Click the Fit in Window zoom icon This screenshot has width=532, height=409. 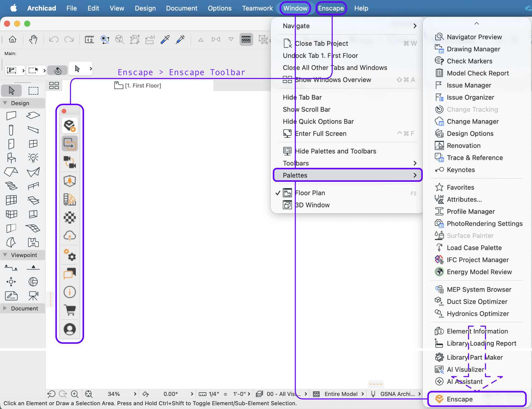point(89,394)
